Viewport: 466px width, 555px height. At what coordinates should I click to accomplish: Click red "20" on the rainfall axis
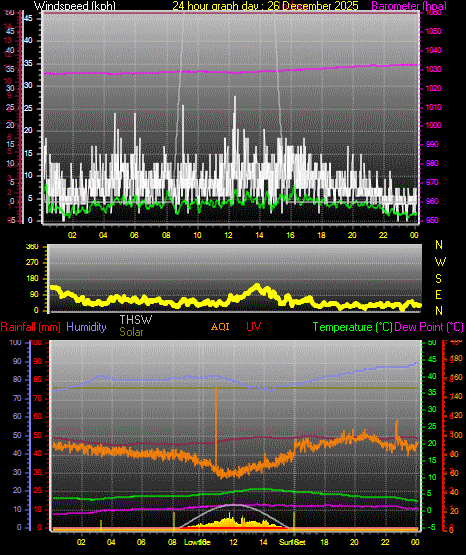pyautogui.click(x=38, y=491)
